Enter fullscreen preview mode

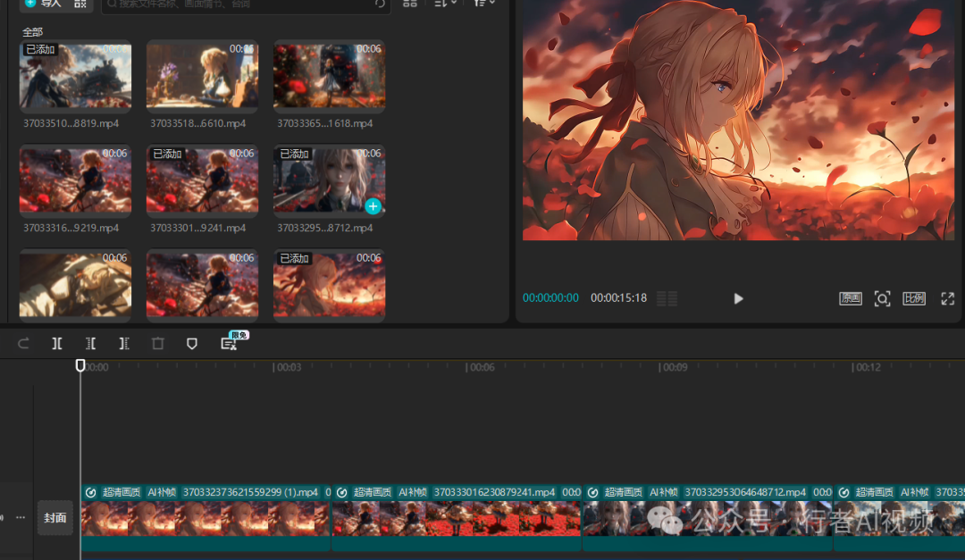(948, 298)
